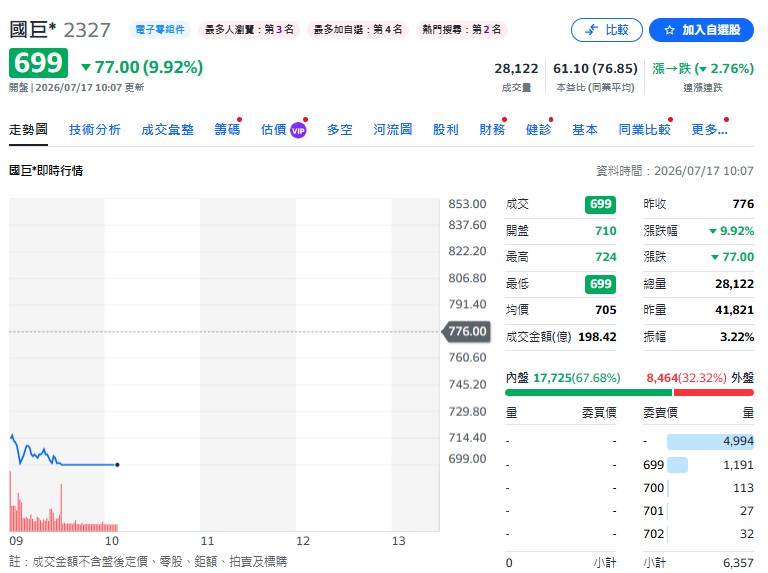Image resolution: width=768 pixels, height=573 pixels.
Task: Open the 財務 tab
Action: tap(492, 129)
